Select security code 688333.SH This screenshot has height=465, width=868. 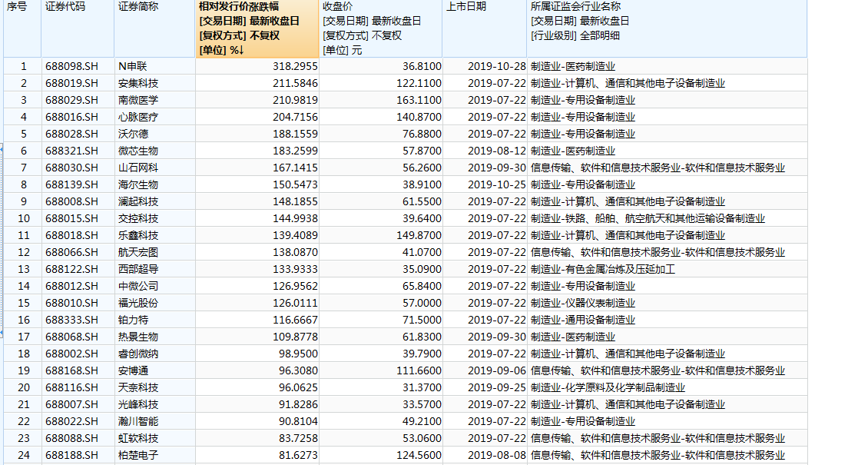tap(71, 320)
